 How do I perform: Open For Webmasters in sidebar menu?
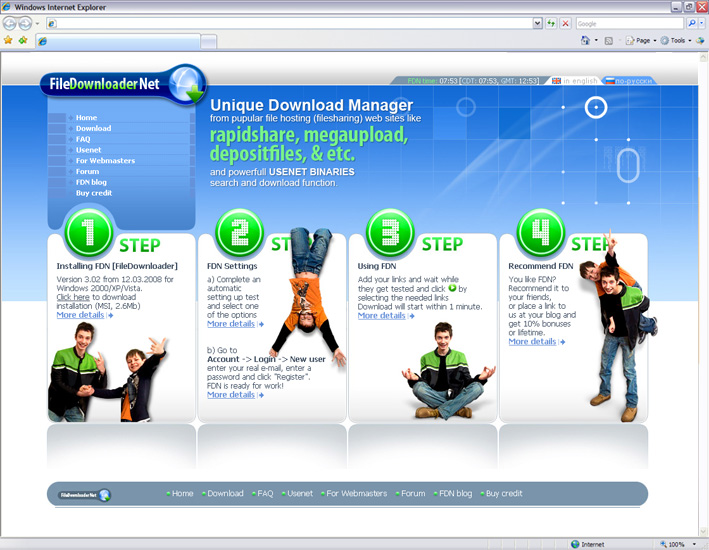(105, 161)
